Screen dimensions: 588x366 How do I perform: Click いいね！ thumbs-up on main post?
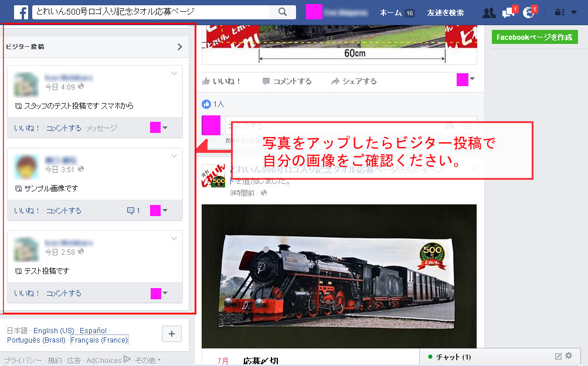point(221,81)
